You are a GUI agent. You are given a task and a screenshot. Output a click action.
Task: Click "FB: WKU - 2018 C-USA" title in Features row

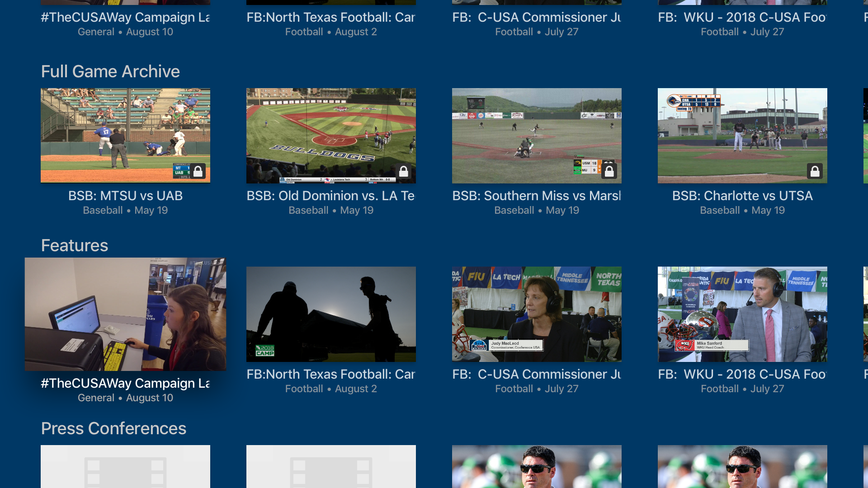742,374
